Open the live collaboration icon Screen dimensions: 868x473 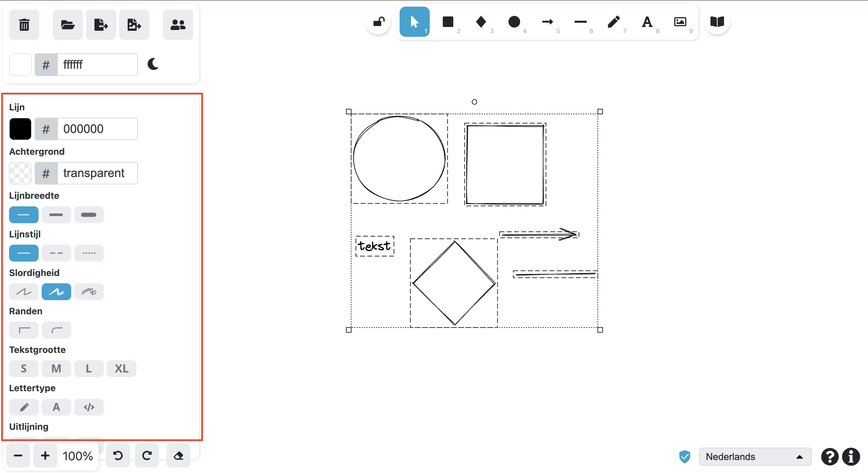pos(177,25)
